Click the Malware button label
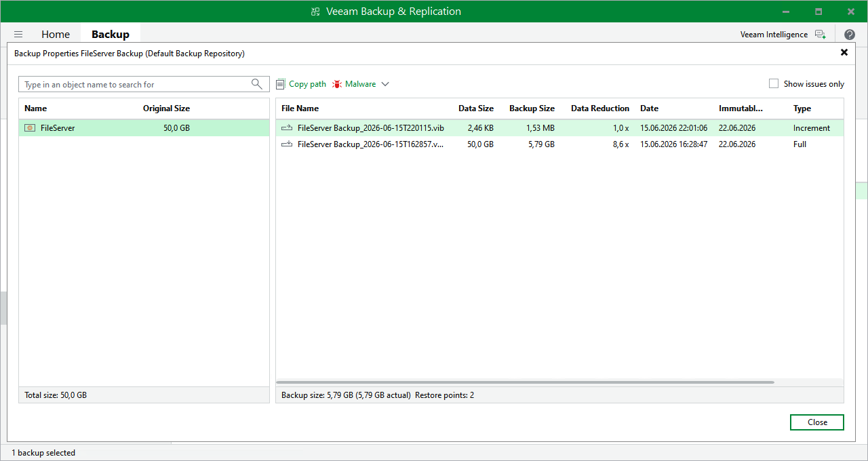The width and height of the screenshot is (868, 461). tap(361, 84)
